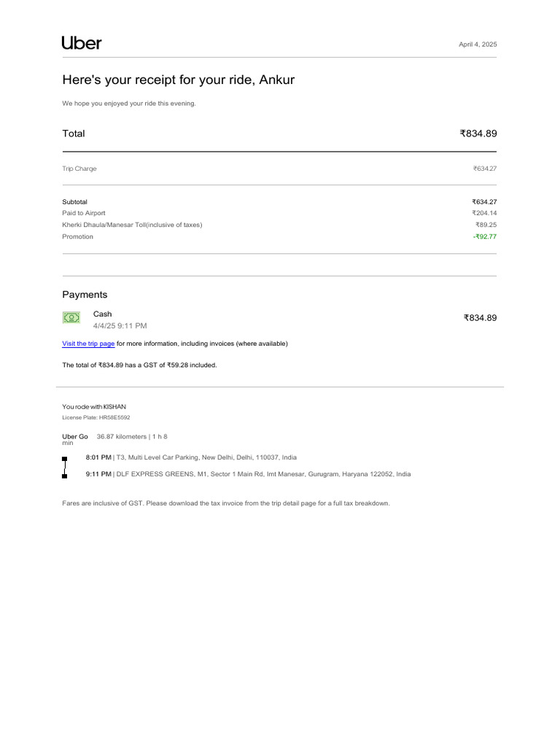This screenshot has height=747, width=560.
Task: Select the license plate HR58E5592 text
Action: point(96,417)
